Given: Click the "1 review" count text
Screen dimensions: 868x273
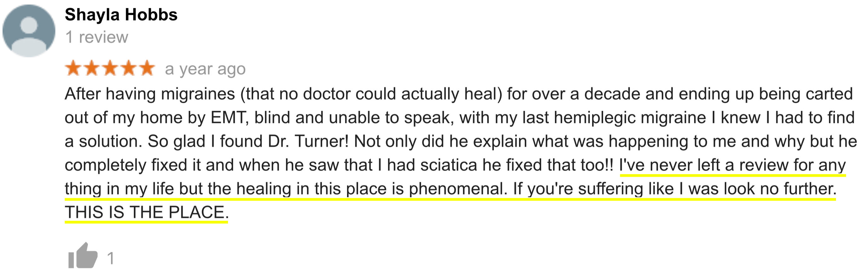Looking at the screenshot, I should pos(97,37).
